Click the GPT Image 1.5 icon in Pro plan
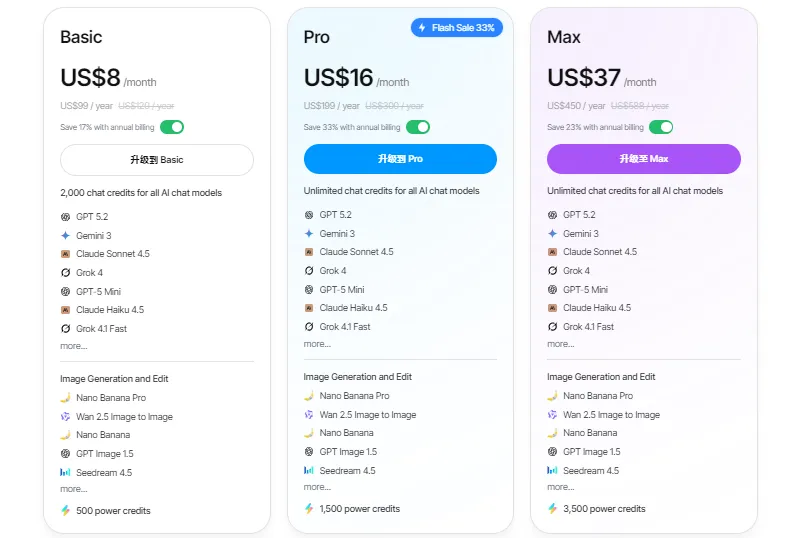This screenshot has width=792, height=538. [309, 452]
